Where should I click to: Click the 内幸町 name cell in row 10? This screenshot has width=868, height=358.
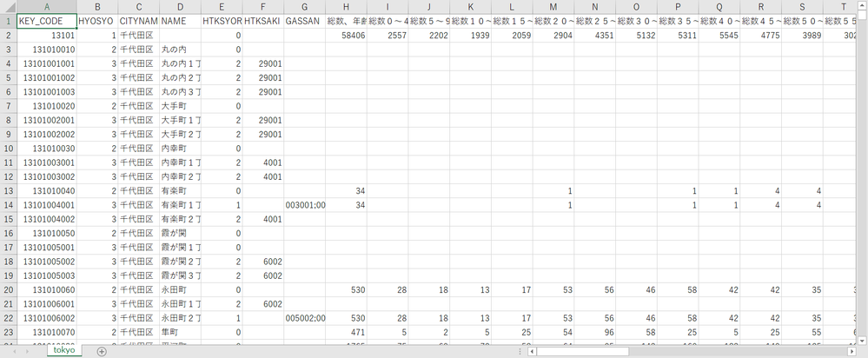(x=181, y=149)
